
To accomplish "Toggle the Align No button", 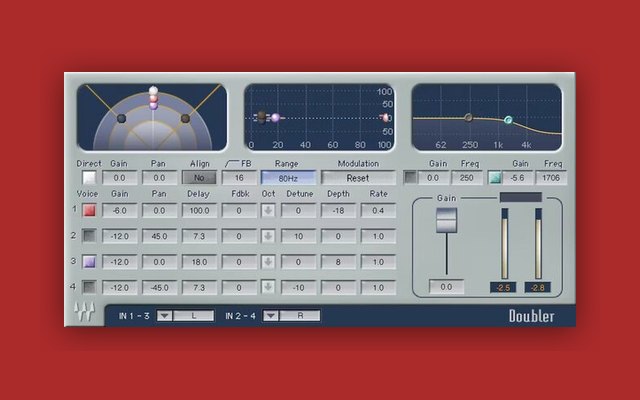I will point(199,178).
